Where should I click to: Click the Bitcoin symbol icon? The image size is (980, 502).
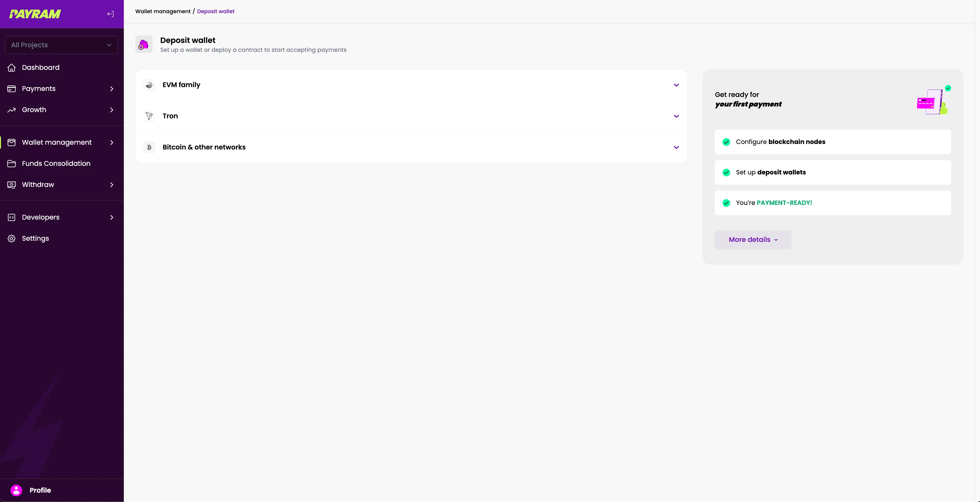pos(149,147)
